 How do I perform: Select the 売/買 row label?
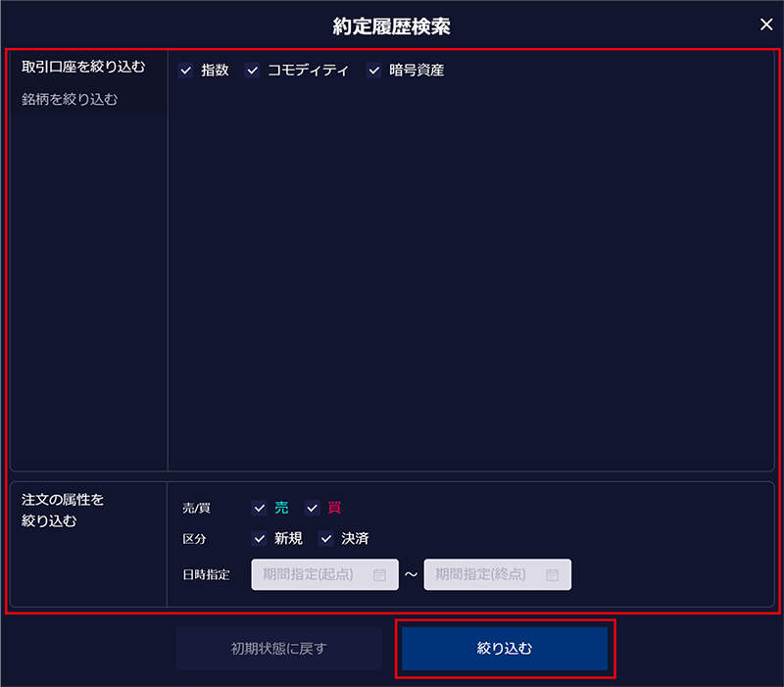tap(197, 509)
